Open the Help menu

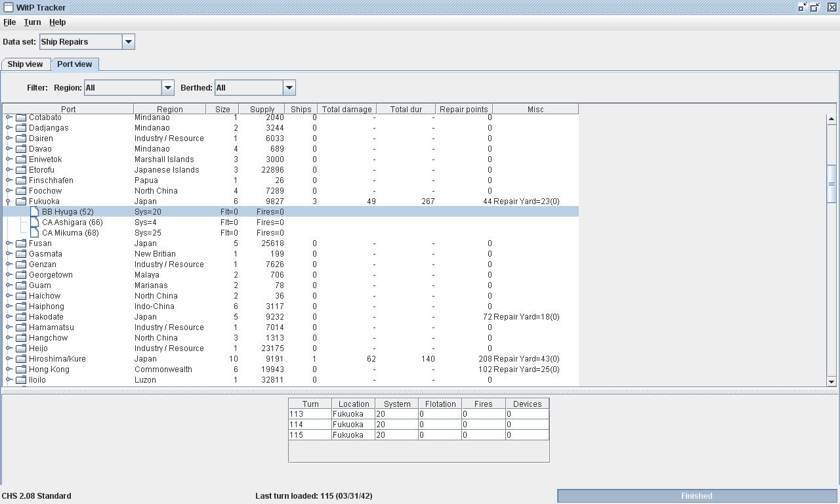(x=58, y=22)
